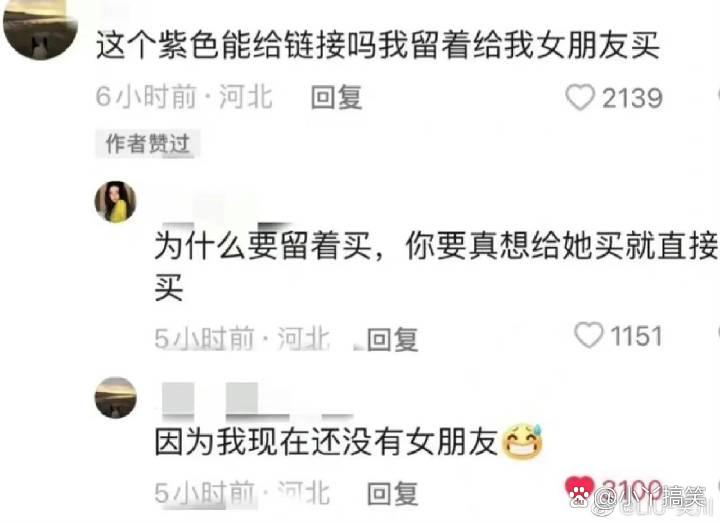Open the avatar beside the no-girlfriend reply
The image size is (720, 524).
[x=115, y=398]
